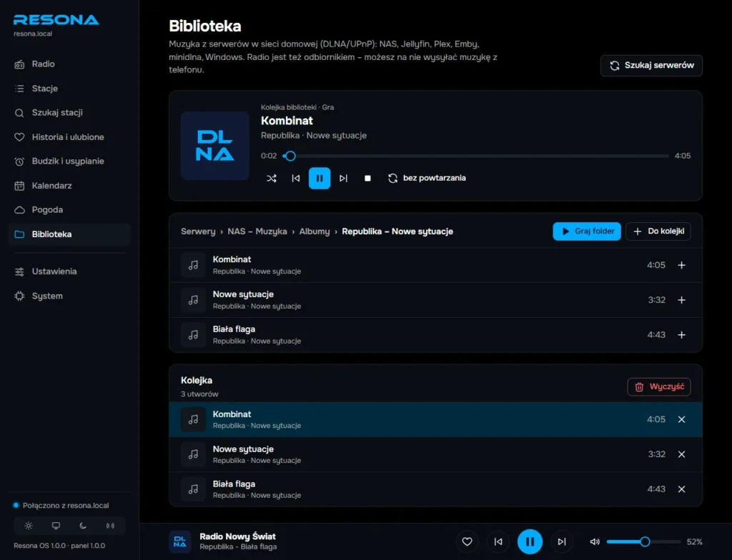Pause the Kombinat track in library player
This screenshot has width=732, height=560.
[320, 179]
